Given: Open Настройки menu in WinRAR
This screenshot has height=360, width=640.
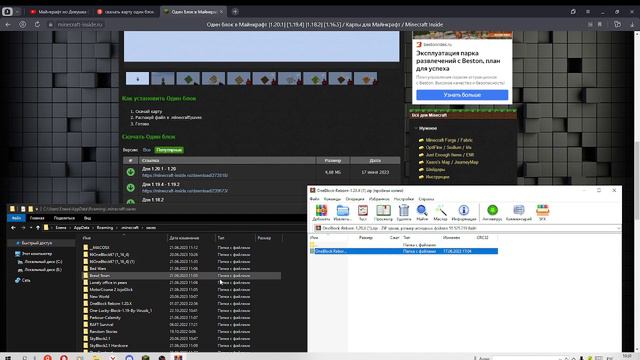Looking at the screenshot, I should click(404, 199).
